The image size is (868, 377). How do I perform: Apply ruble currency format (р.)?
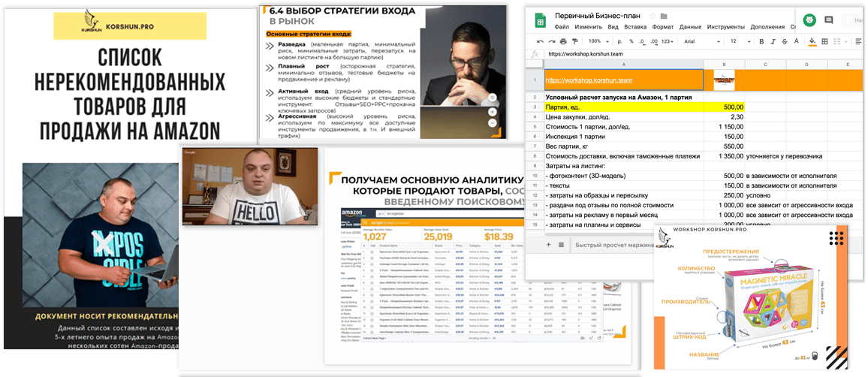point(620,41)
